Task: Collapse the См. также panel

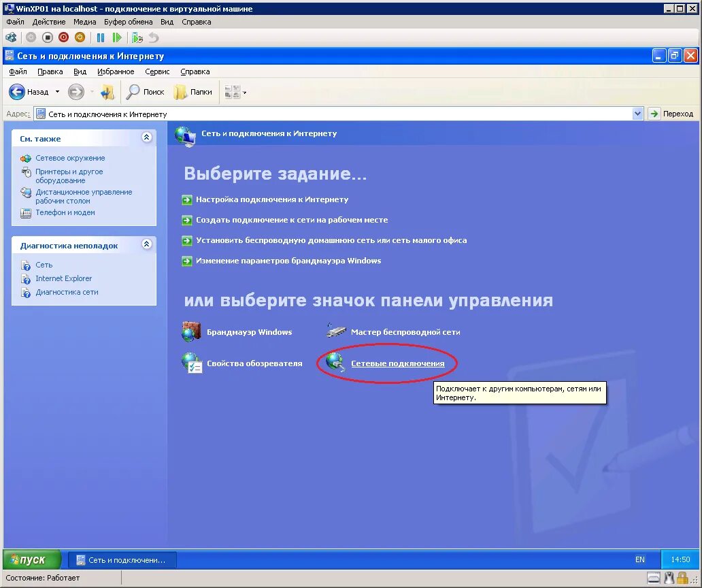Action: click(146, 137)
